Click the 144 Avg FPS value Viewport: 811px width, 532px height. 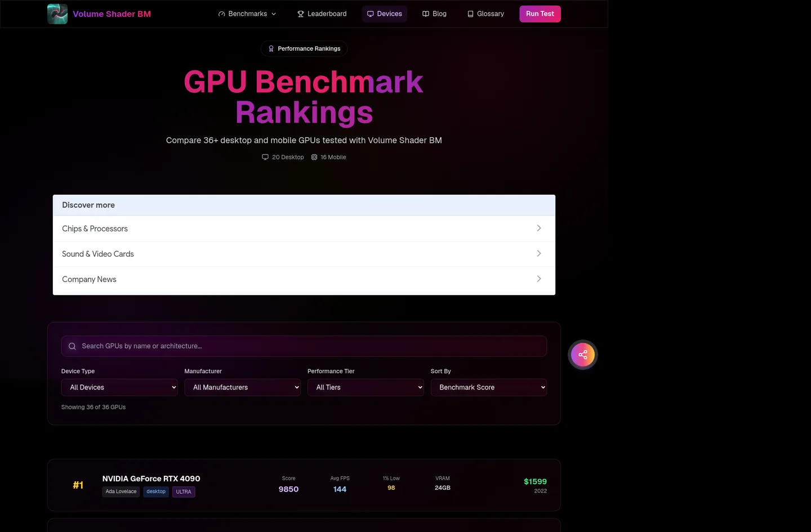(x=340, y=489)
